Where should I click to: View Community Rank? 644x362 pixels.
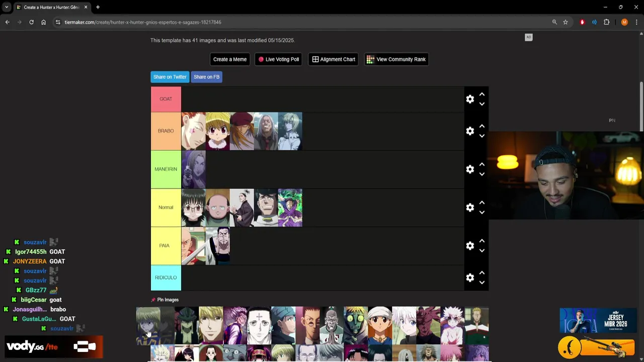[x=396, y=59]
